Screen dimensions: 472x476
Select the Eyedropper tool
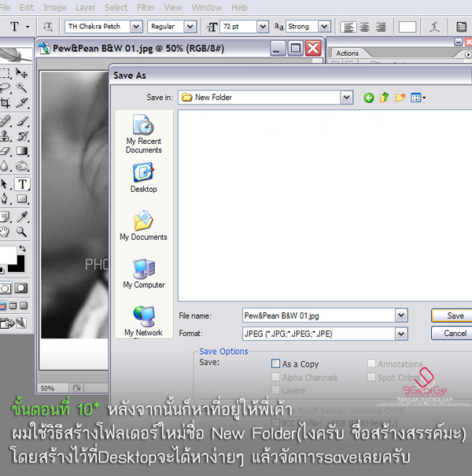tap(22, 216)
